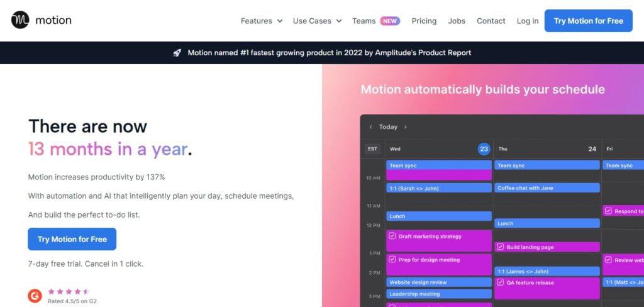644x307 pixels.
Task: Go to previous day with left chevron
Action: tap(370, 127)
